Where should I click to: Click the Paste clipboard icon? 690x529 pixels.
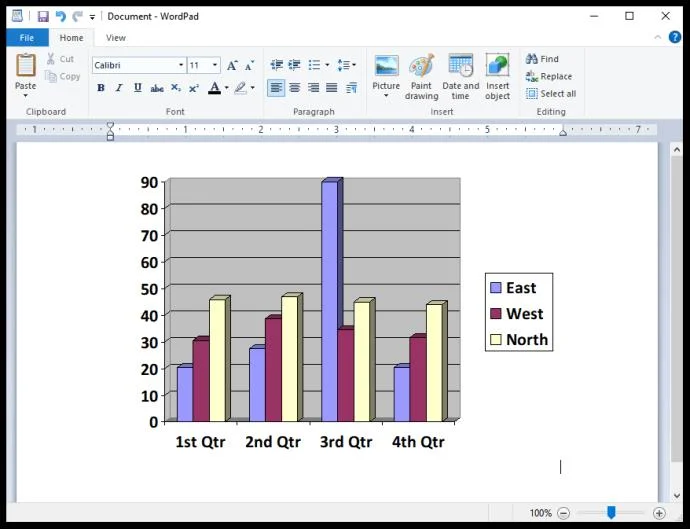[x=26, y=65]
